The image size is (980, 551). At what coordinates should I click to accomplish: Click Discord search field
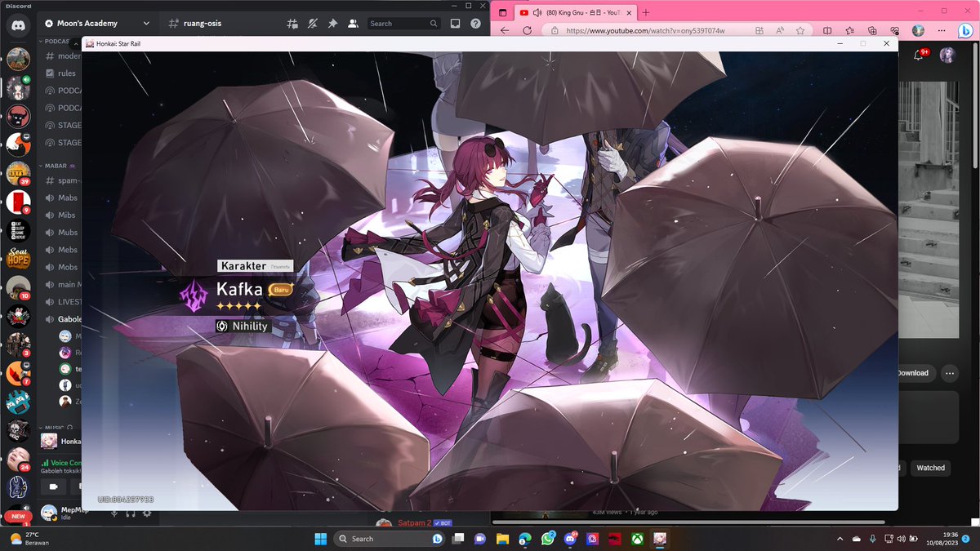[404, 24]
